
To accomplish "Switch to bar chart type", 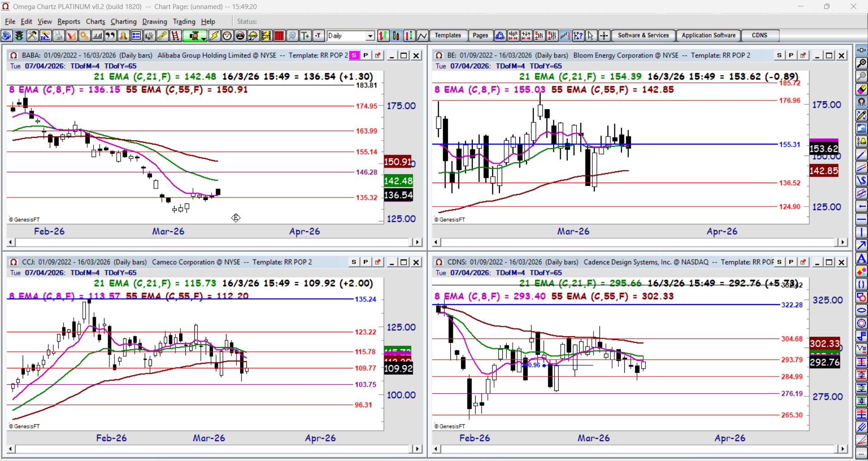I will (x=383, y=36).
